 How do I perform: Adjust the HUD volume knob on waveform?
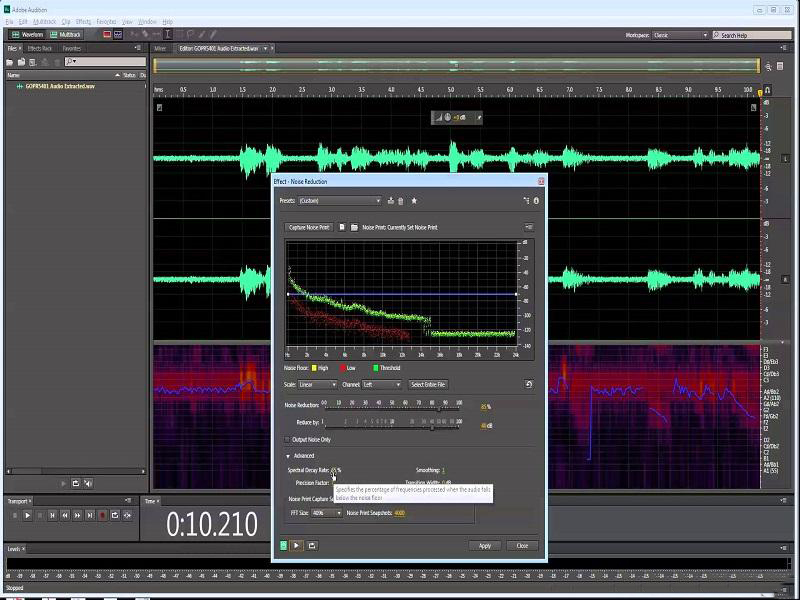447,117
